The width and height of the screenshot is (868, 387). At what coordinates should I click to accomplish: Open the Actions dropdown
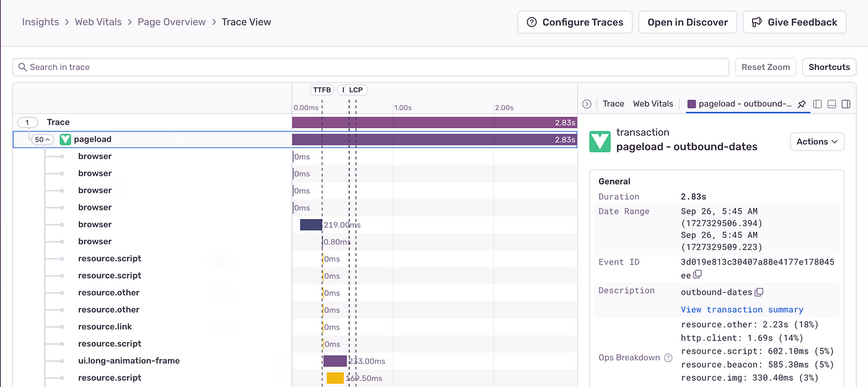point(817,142)
